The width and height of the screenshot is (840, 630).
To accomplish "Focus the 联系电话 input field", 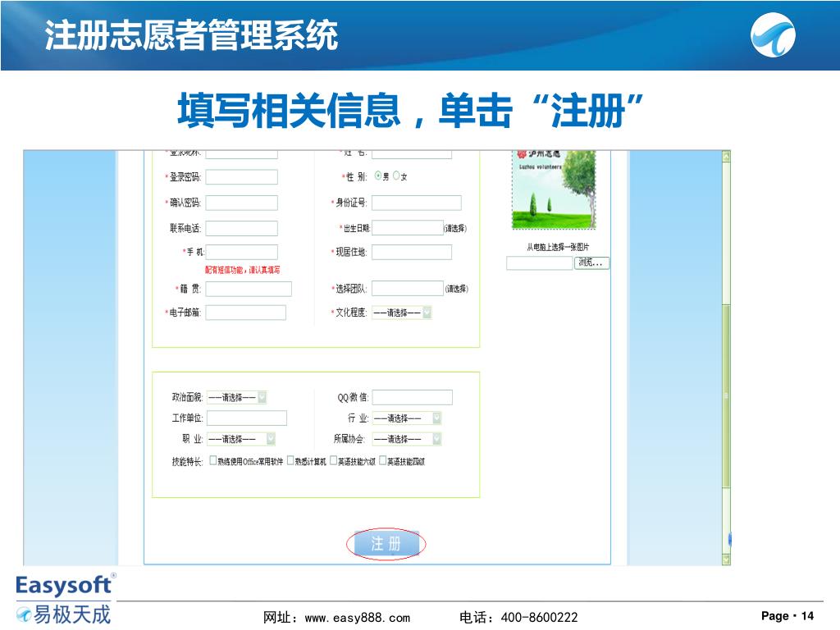I will [242, 228].
